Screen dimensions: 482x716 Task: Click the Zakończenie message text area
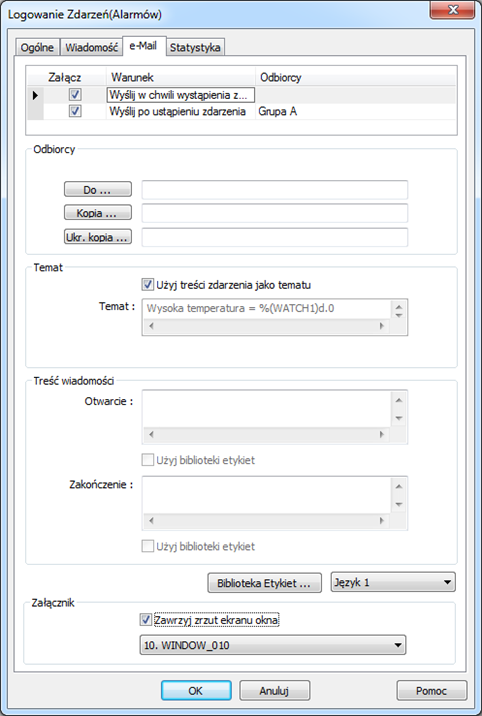[267, 495]
